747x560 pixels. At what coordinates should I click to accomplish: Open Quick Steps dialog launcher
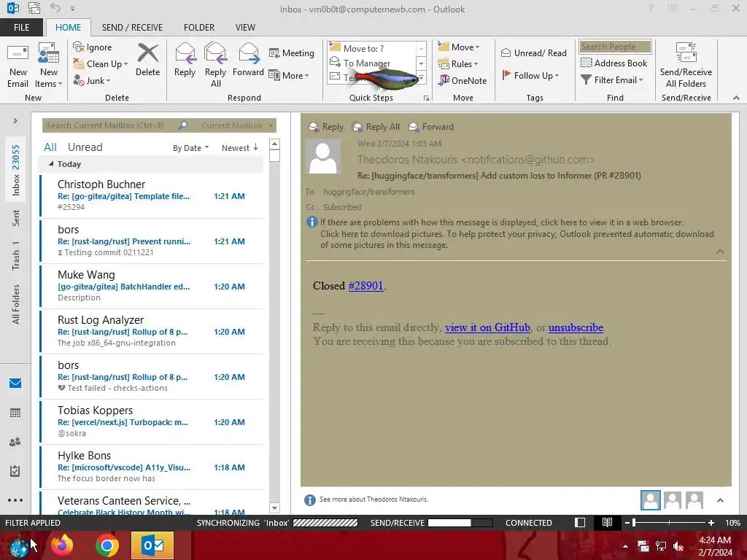tap(426, 98)
